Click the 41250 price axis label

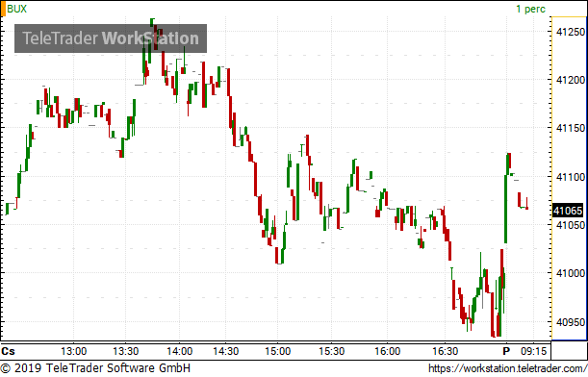click(x=571, y=32)
